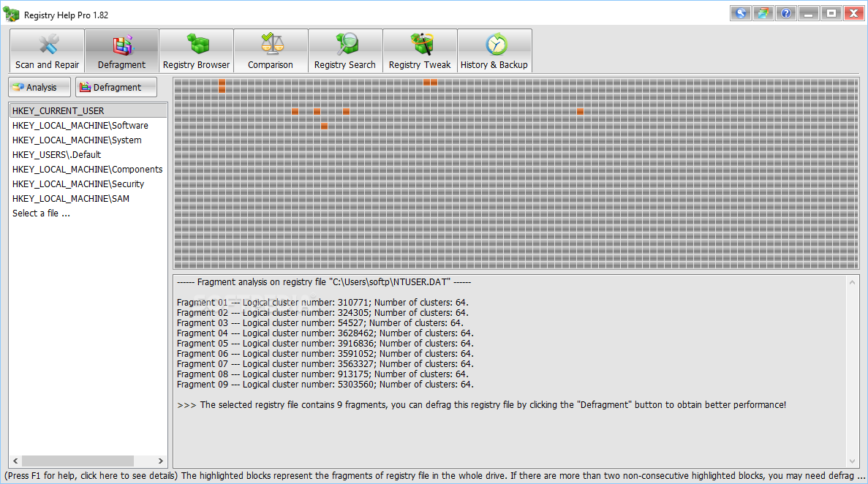This screenshot has width=868, height=484.
Task: Select HKEY_LOCAL_MACHINE\Components entry
Action: (88, 169)
